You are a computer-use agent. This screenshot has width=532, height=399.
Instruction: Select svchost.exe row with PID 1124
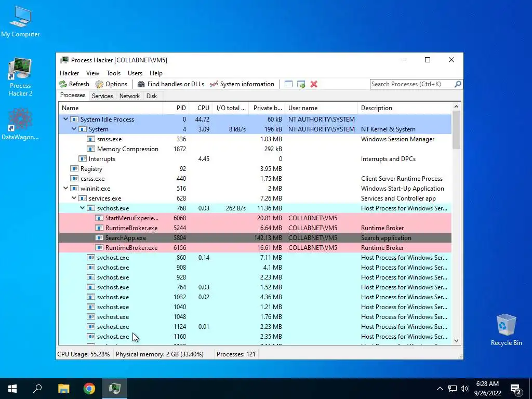pyautogui.click(x=255, y=326)
